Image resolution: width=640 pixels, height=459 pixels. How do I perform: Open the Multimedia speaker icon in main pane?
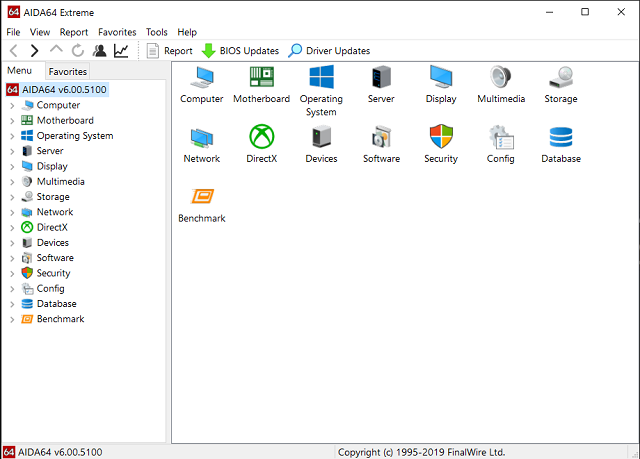(x=501, y=77)
